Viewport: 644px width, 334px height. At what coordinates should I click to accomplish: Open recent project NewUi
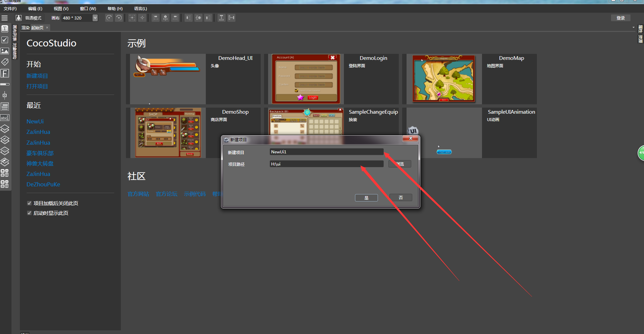pyautogui.click(x=35, y=121)
